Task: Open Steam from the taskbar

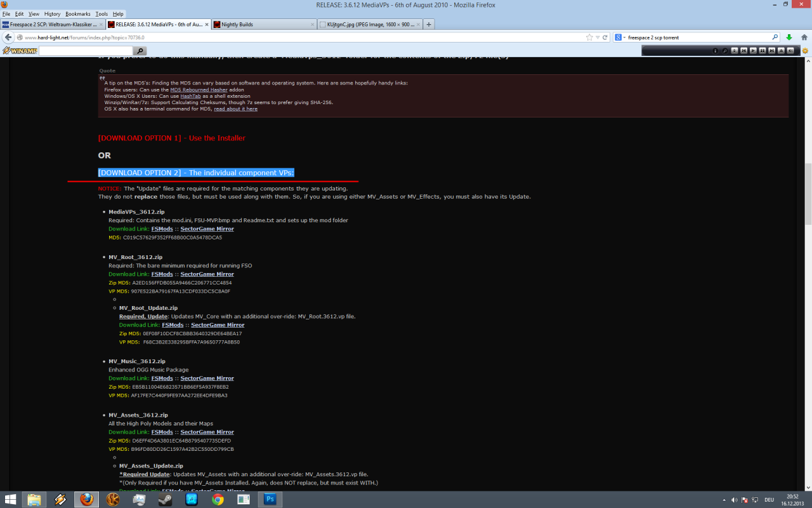Action: [165, 499]
